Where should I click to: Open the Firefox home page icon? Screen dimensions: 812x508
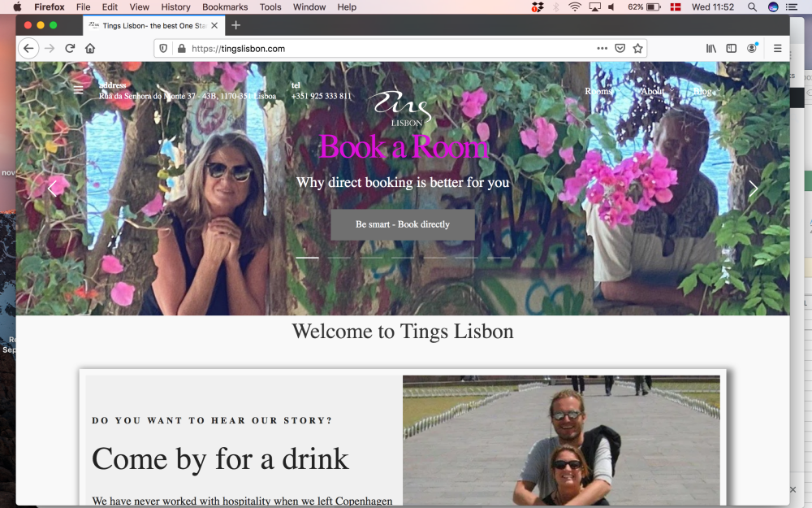point(90,48)
